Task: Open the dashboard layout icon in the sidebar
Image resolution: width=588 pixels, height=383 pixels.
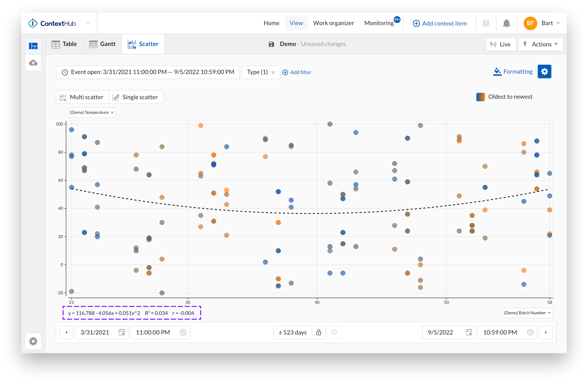Action: (33, 46)
